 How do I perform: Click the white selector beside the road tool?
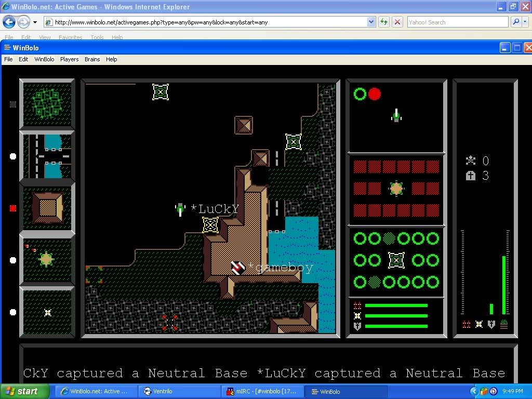[13, 156]
